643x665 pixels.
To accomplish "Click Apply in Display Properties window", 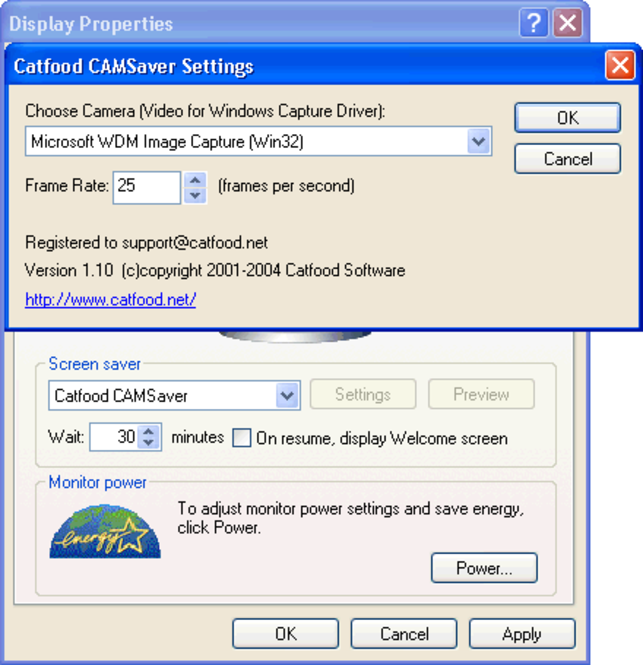I will point(522,634).
